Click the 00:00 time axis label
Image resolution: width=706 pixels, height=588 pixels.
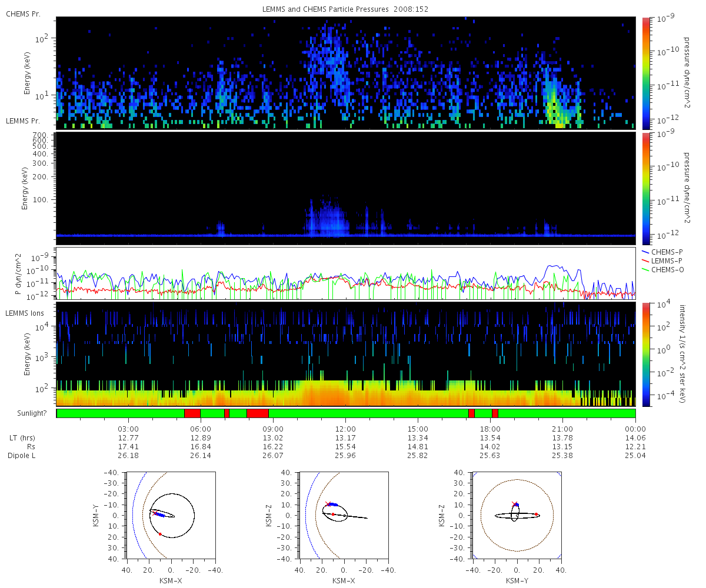coord(635,429)
